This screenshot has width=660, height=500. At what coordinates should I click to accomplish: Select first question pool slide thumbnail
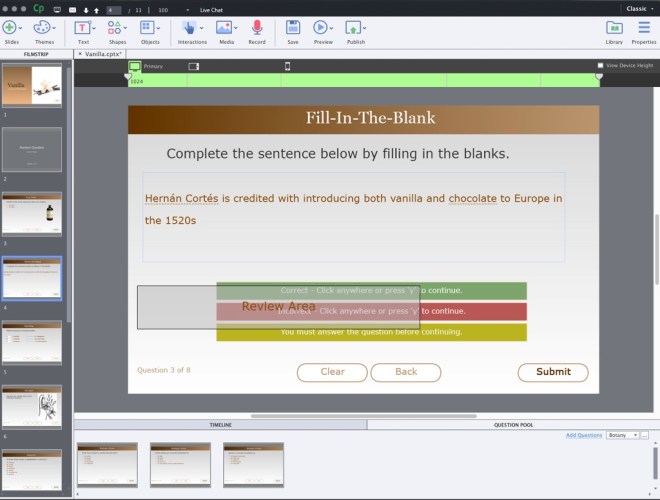[107, 465]
